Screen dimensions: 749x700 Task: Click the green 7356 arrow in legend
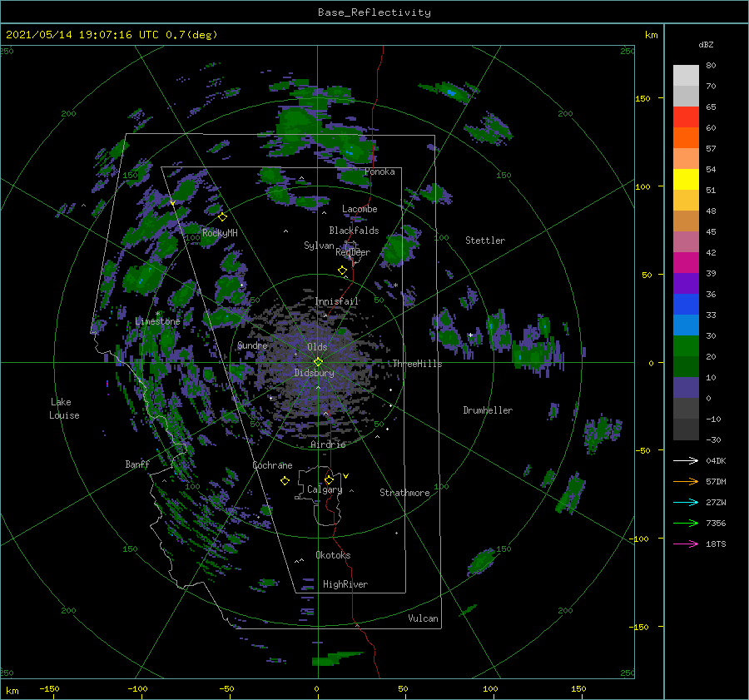[x=686, y=524]
